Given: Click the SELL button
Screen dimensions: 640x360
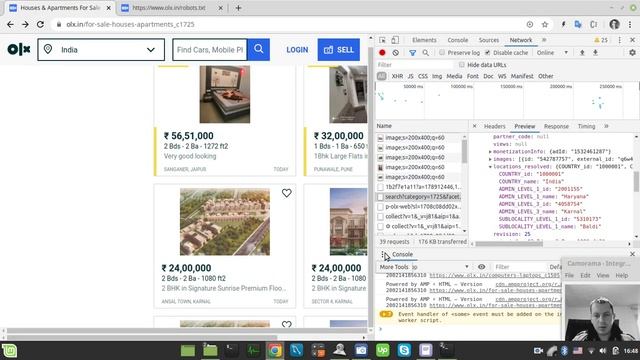Looking at the screenshot, I should pos(338,49).
